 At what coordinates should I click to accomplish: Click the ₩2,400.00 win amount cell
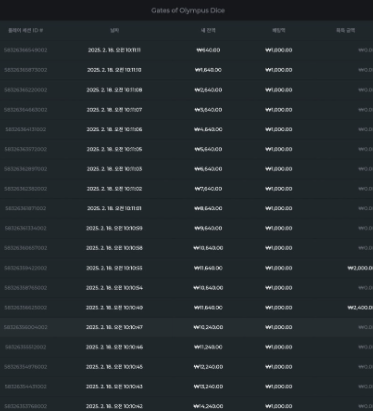click(360, 308)
